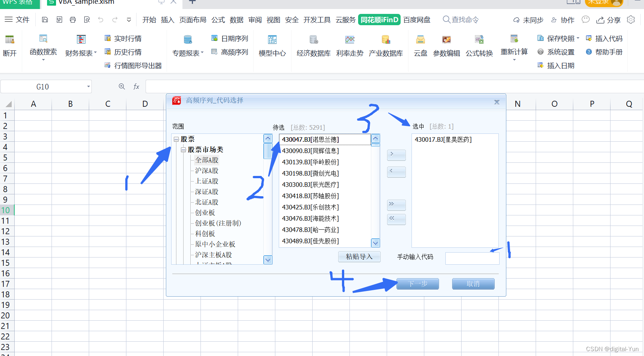Expand the 专题报表 dropdown arrow

[202, 53]
